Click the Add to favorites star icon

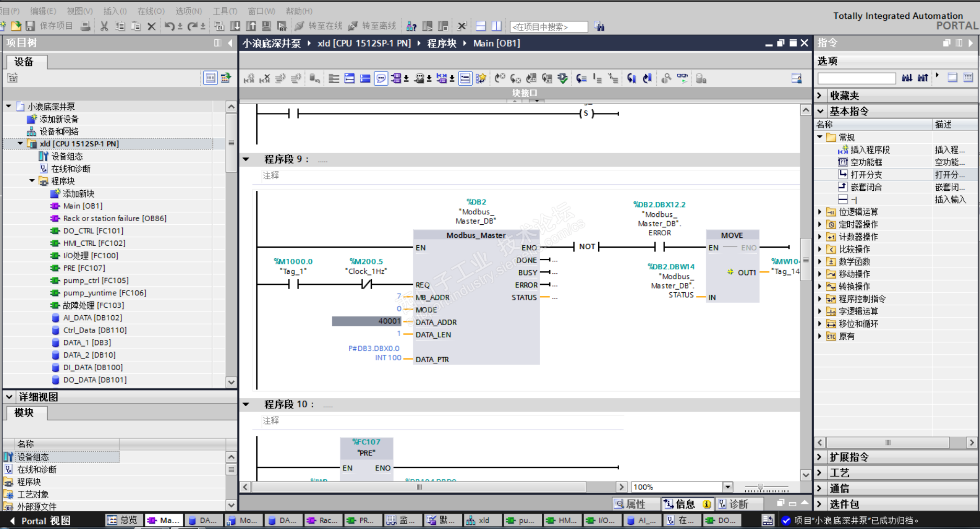(x=481, y=78)
